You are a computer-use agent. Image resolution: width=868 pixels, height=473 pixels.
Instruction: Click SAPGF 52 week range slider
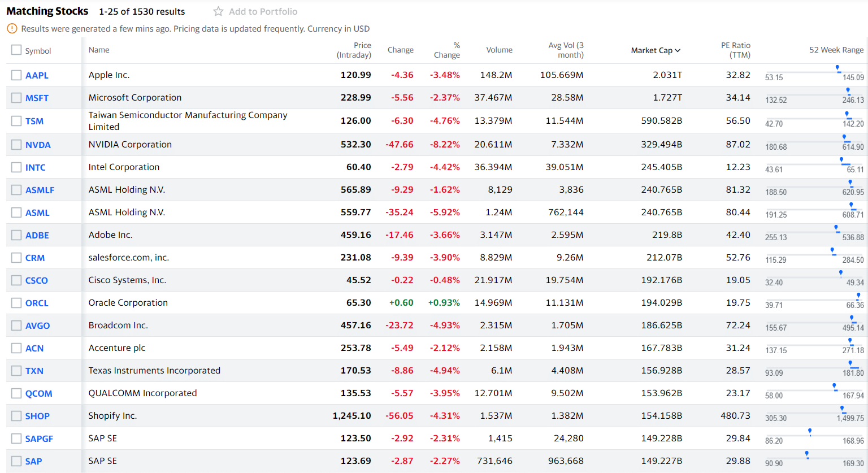point(814,435)
